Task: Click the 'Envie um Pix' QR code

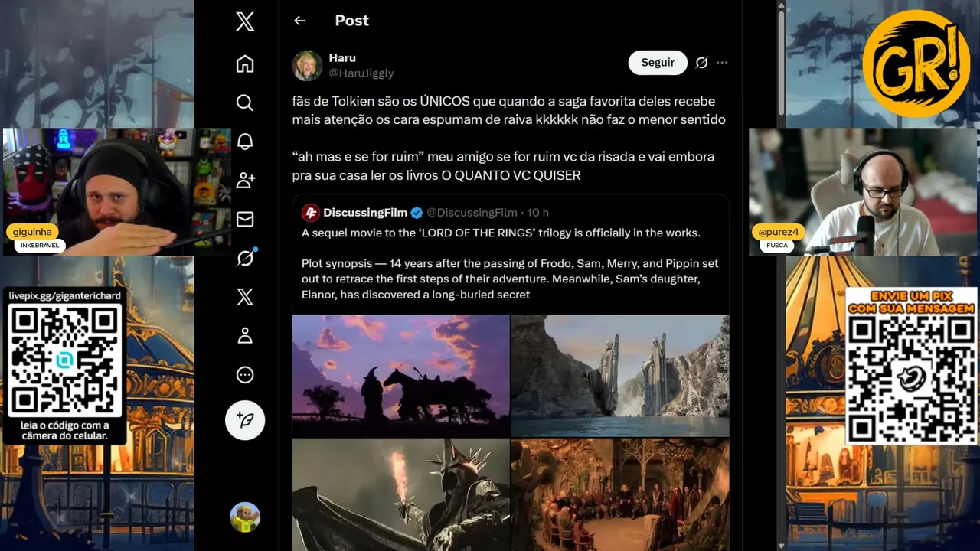Action: coord(911,378)
